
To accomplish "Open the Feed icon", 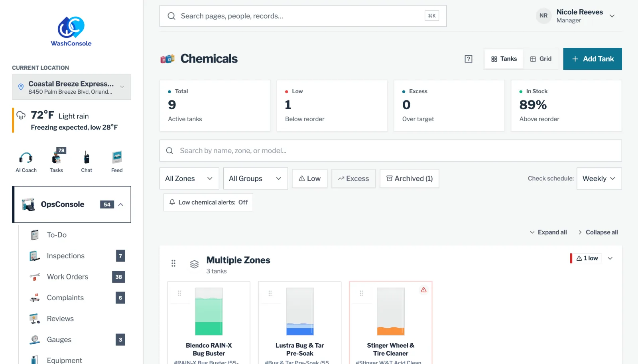I will coord(117,158).
